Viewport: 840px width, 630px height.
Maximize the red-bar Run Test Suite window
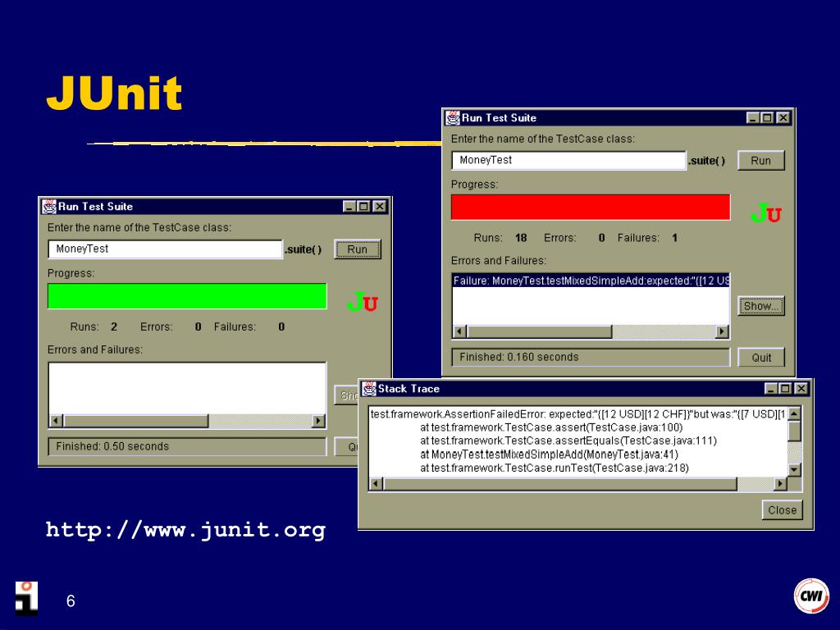(768, 118)
